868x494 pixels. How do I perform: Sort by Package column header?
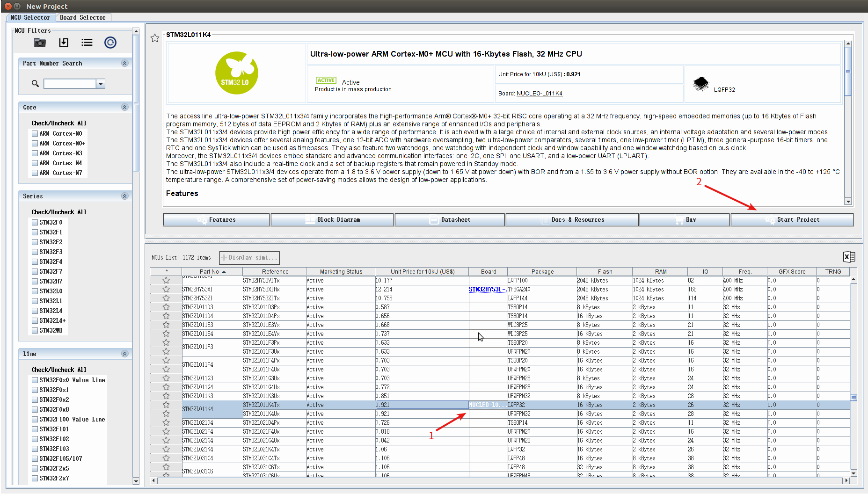pos(542,271)
